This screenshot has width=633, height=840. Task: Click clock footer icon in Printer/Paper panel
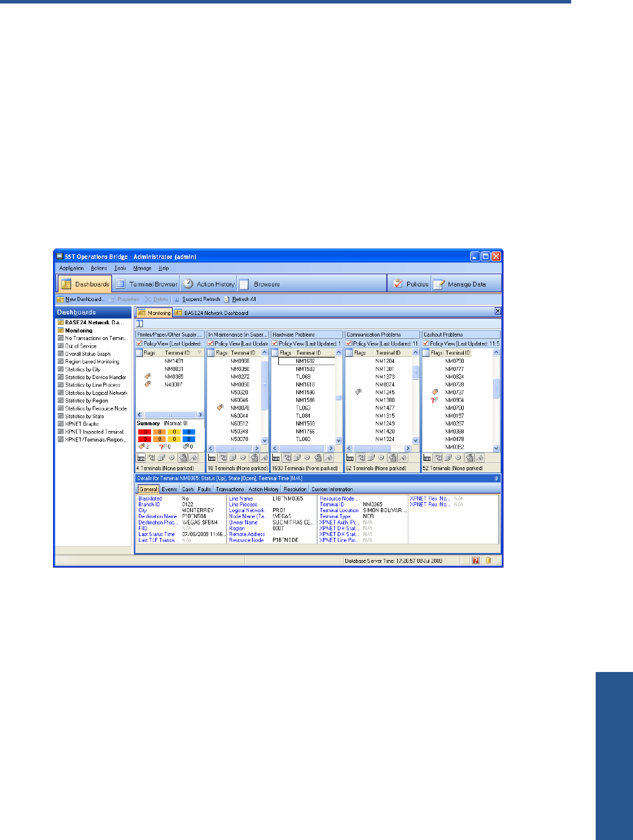(172, 458)
